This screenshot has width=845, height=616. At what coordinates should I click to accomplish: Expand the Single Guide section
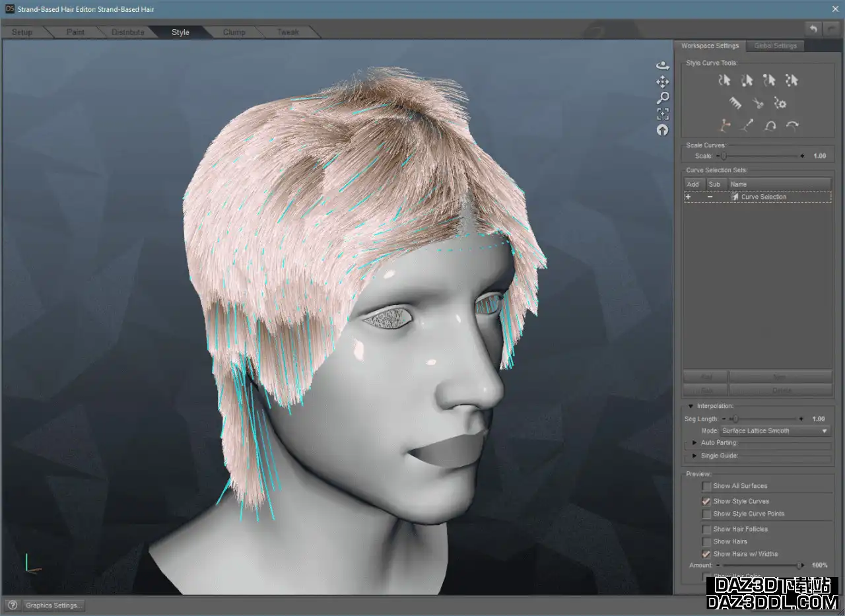tap(694, 456)
